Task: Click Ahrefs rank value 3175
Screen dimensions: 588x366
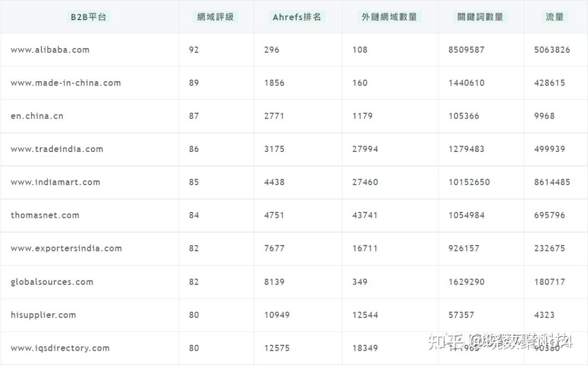Action: 274,149
